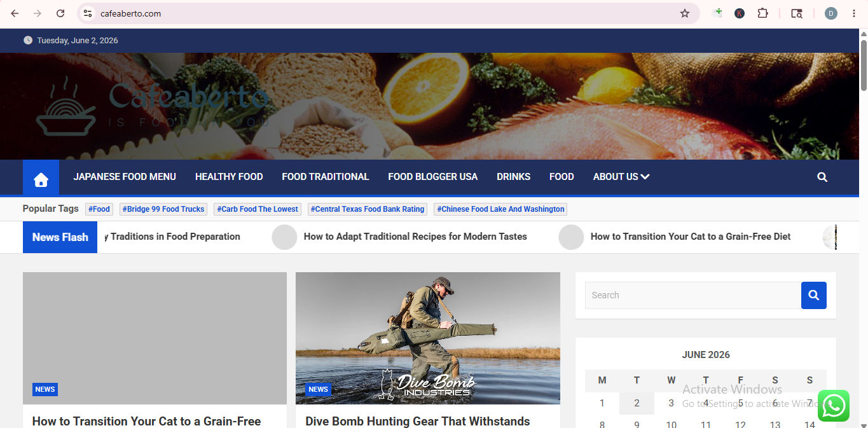Select the FOOD item in the navigation bar
The image size is (868, 428).
pos(561,177)
